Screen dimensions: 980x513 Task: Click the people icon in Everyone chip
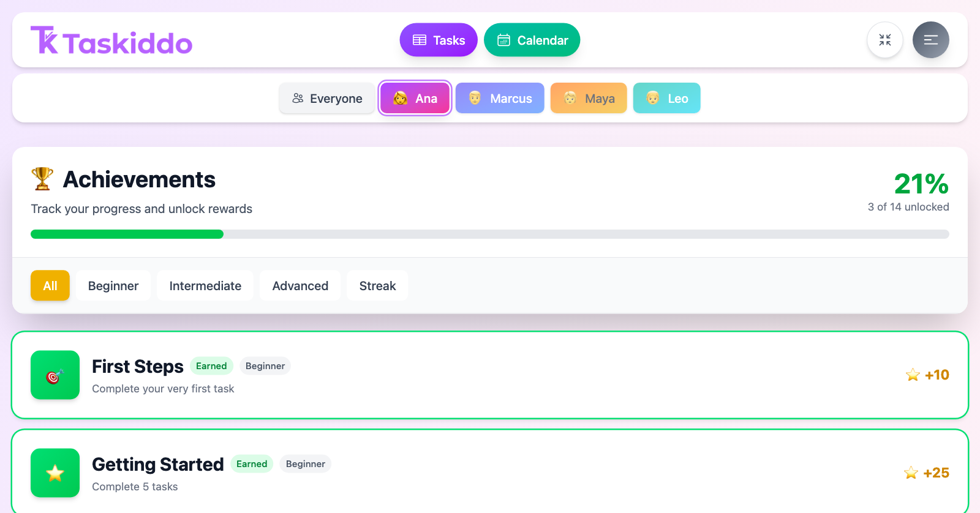(298, 98)
